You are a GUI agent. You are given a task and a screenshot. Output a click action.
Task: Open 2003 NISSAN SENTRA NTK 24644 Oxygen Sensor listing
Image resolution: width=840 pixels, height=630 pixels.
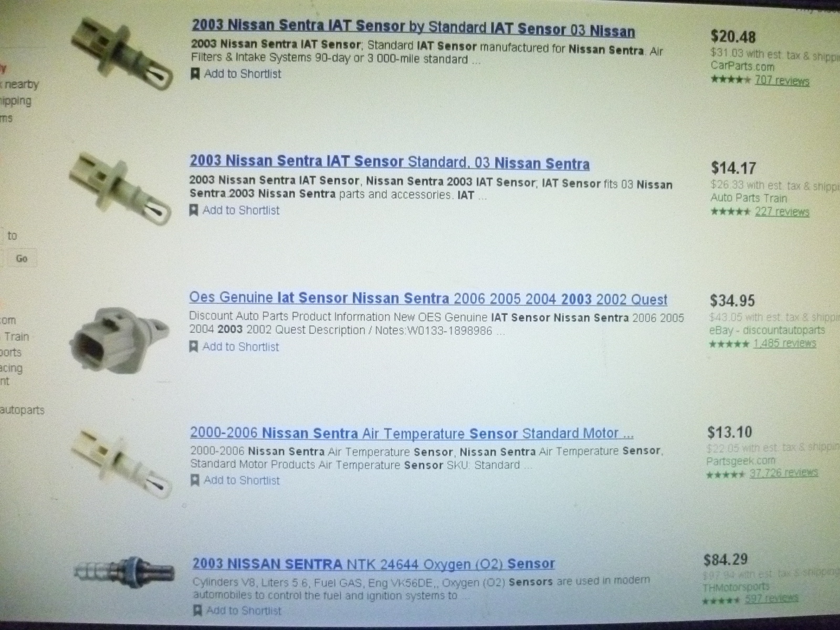click(x=373, y=564)
